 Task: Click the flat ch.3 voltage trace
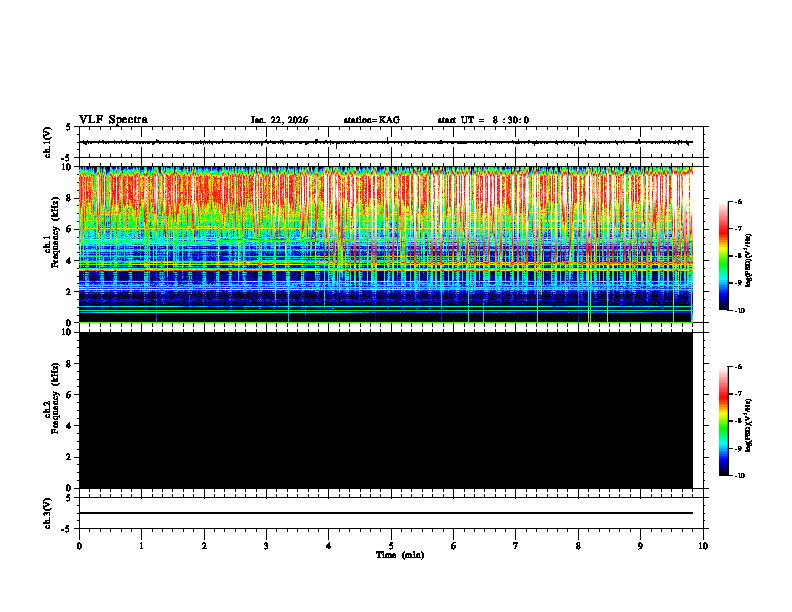click(386, 513)
